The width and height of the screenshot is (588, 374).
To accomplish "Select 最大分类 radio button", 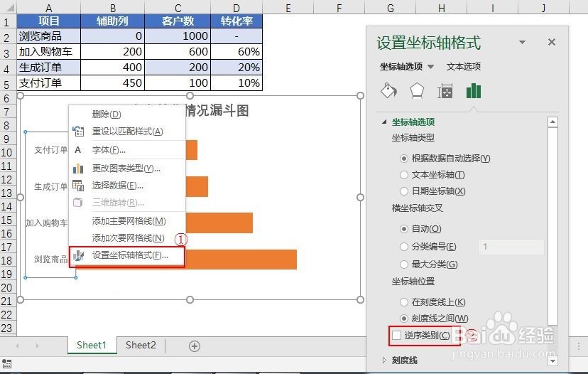I will click(x=404, y=265).
